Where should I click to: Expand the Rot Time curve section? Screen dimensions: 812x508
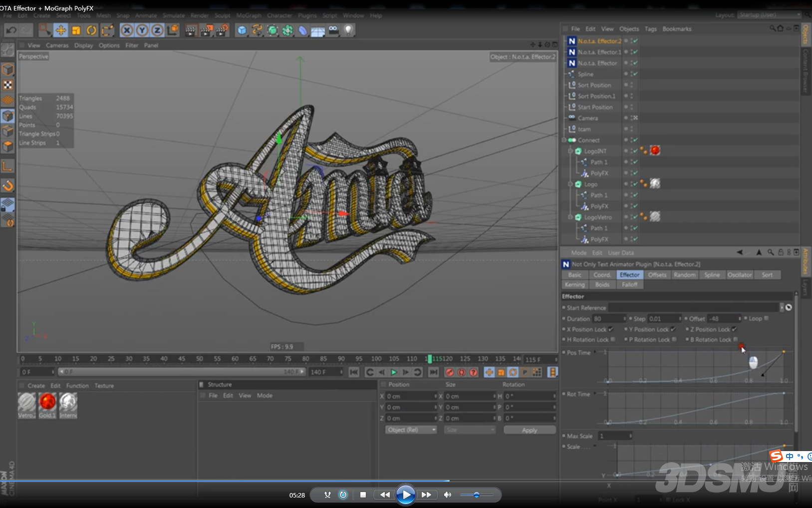click(x=594, y=394)
